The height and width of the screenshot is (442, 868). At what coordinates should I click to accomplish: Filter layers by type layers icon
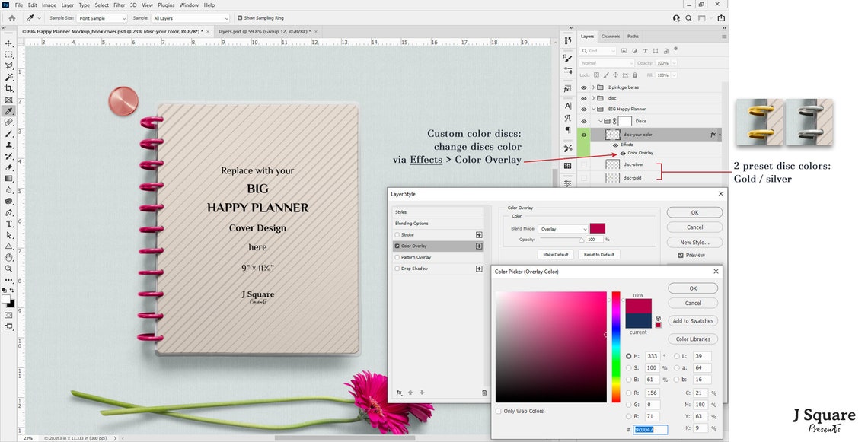(645, 51)
